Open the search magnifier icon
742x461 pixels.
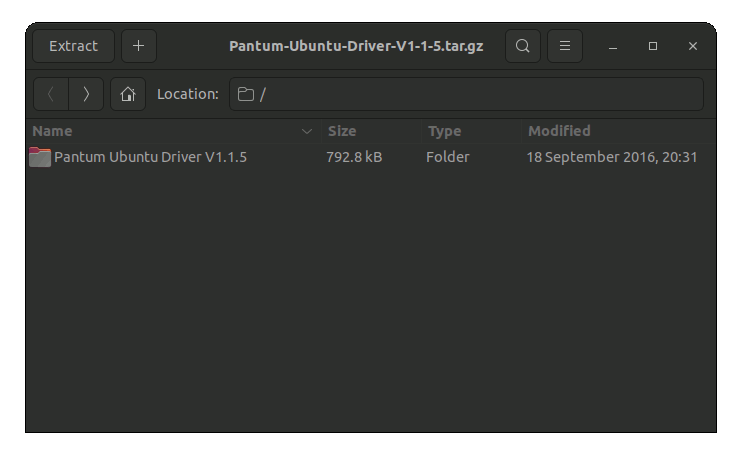click(522, 46)
